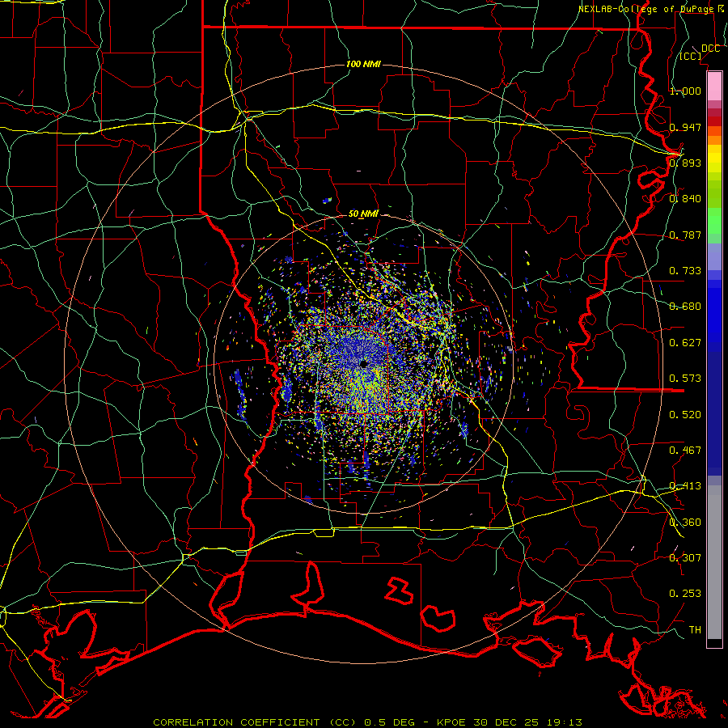Select the 0.467 scale value
The width and height of the screenshot is (728, 728).
coord(685,451)
